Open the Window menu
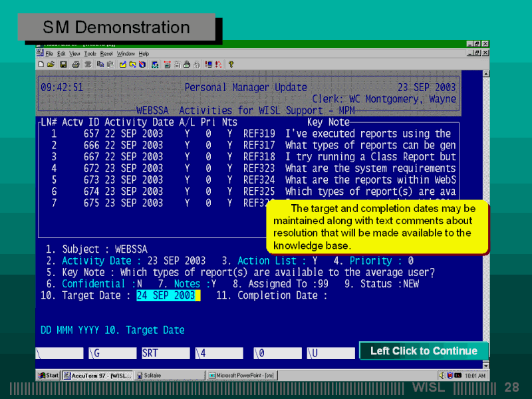Viewport: 532px width, 399px height. [126, 53]
